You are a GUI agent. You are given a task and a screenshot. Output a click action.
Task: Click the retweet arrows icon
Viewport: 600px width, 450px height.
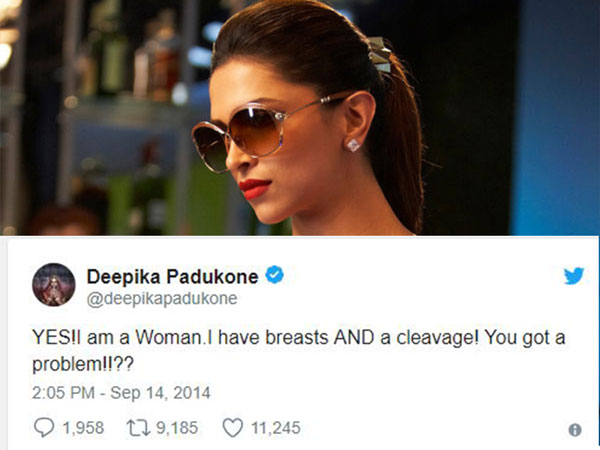pos(138,428)
